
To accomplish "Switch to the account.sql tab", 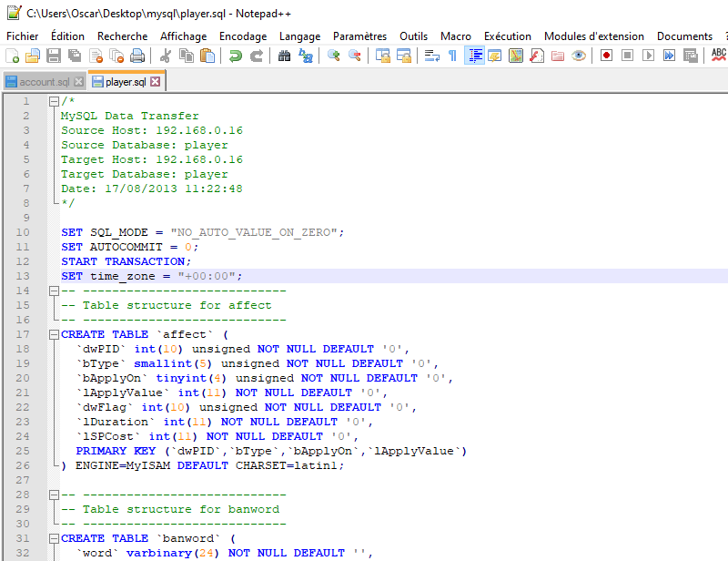I will pos(44,82).
